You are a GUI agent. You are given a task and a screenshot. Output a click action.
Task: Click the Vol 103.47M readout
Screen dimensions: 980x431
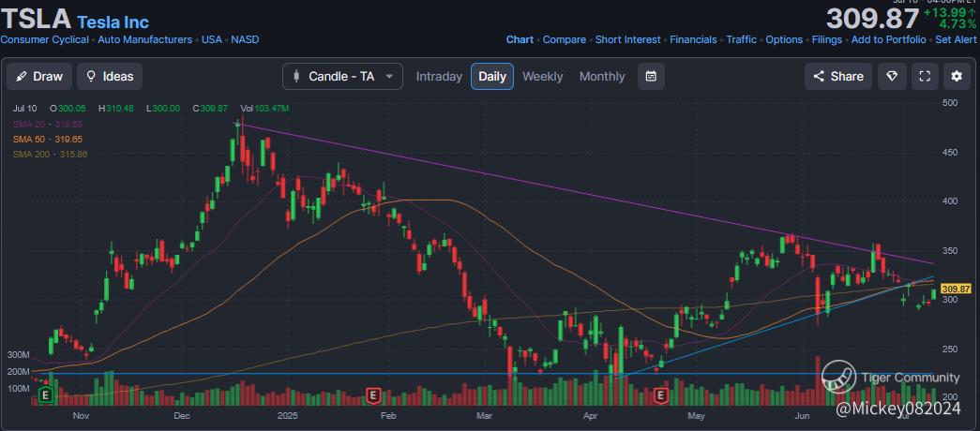point(264,108)
